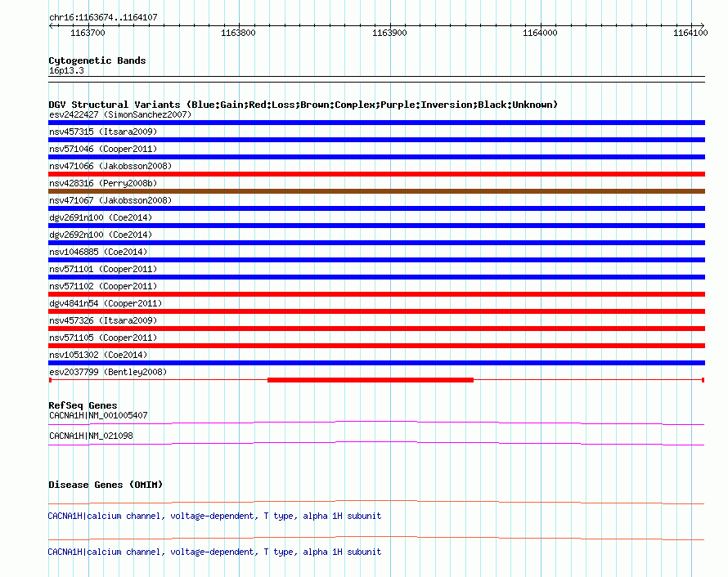Screen dimensions: 728x577
Task: Click the chr16:1163674..1164107 position label
Action: click(103, 18)
